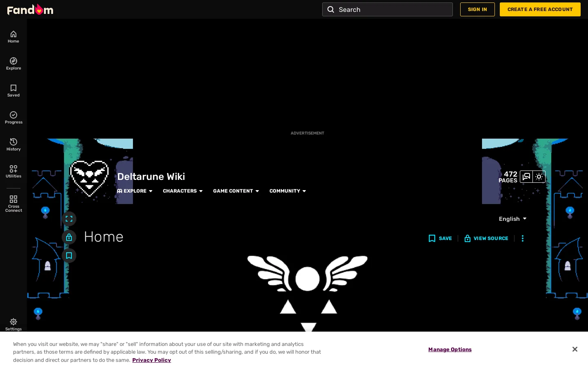Expand the Community menu

pyautogui.click(x=288, y=191)
